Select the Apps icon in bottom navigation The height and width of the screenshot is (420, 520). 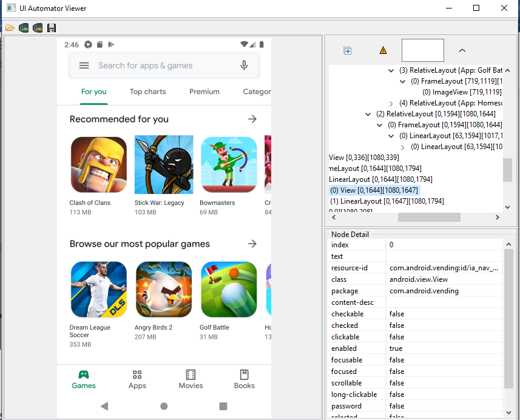point(137,379)
